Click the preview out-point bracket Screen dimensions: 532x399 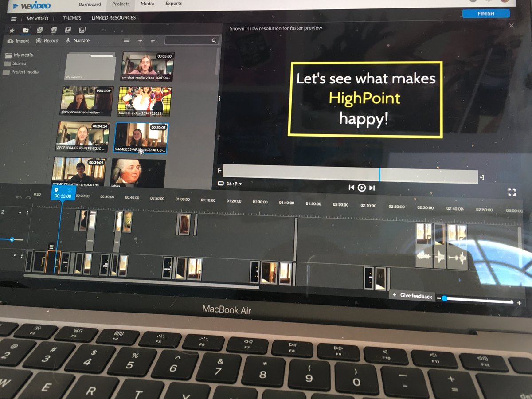(482, 177)
